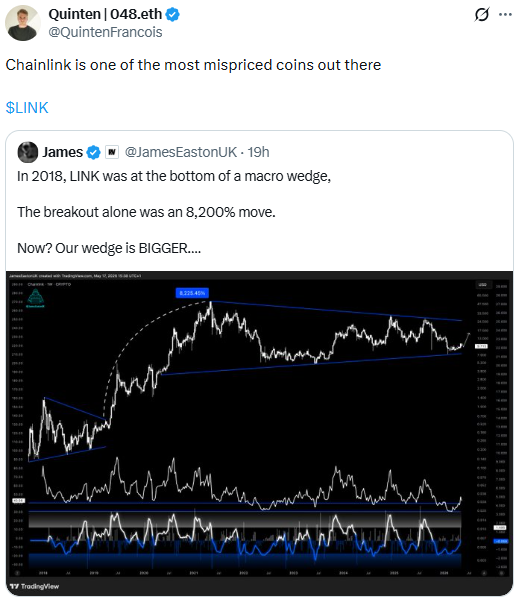Click the 8,225.45% blue label on chart
This screenshot has width=524, height=599.
point(192,293)
